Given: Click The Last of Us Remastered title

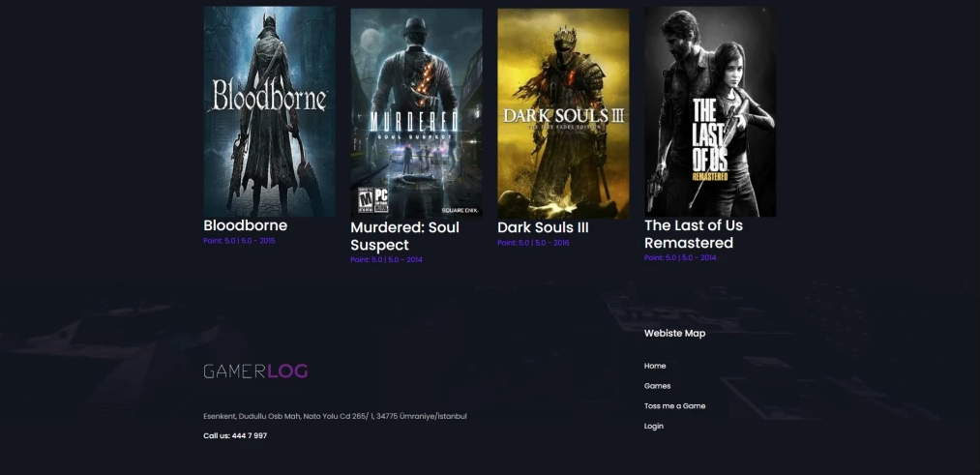Looking at the screenshot, I should [694, 234].
